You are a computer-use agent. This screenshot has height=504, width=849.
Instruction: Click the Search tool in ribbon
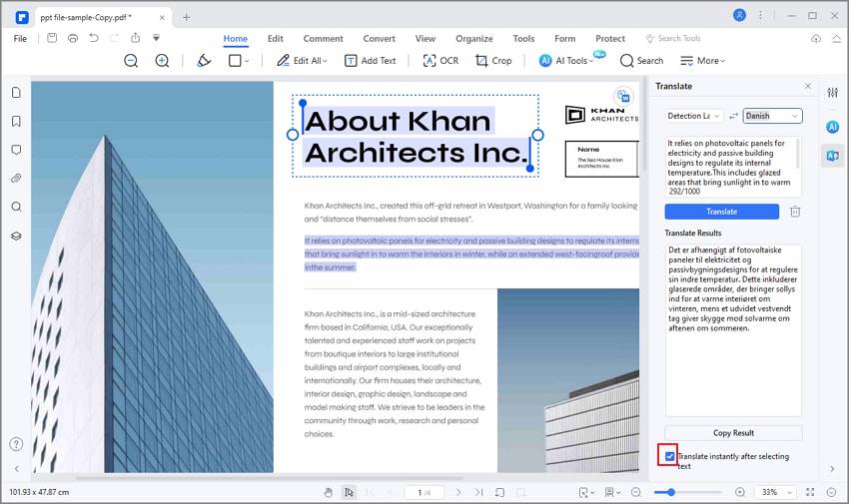coord(641,61)
